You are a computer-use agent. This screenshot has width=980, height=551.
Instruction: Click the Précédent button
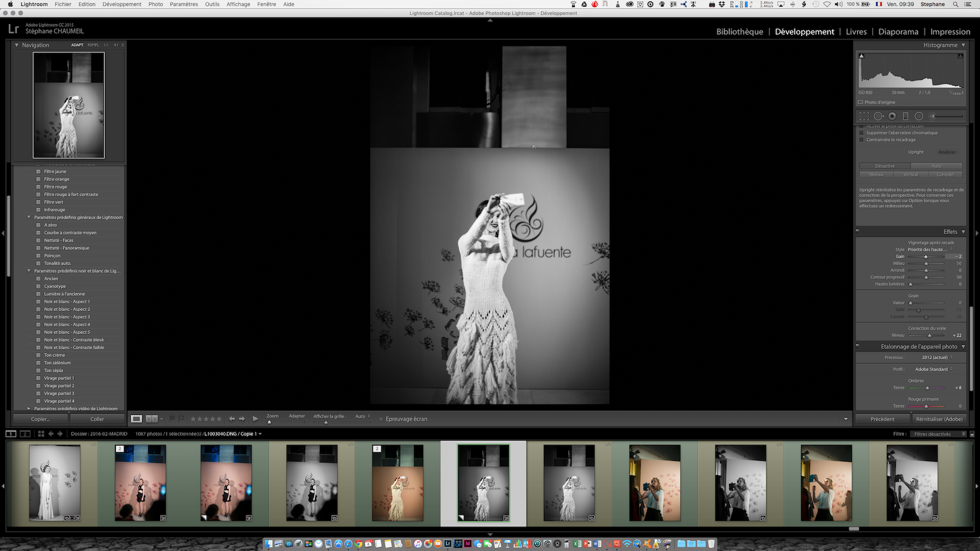point(883,419)
